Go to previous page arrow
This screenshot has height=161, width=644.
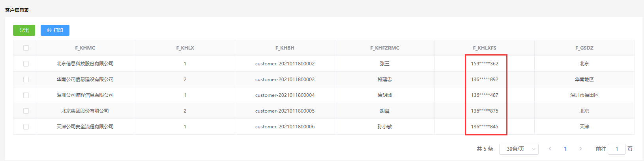pos(550,149)
